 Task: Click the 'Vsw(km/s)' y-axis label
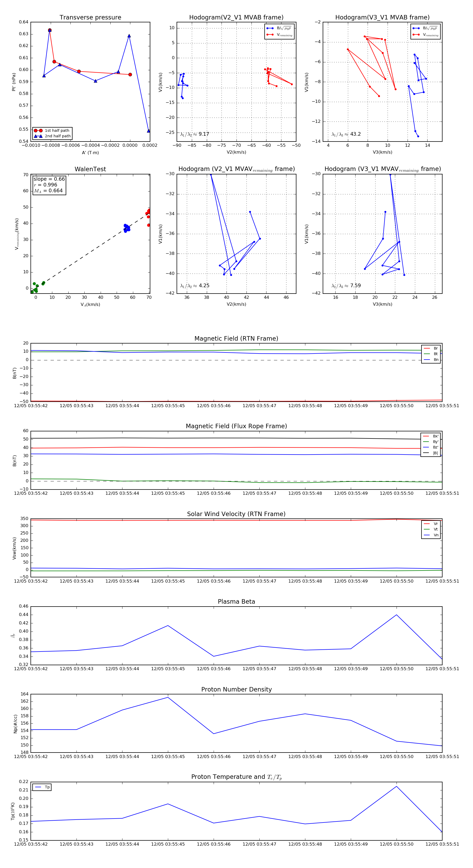pos(14,548)
